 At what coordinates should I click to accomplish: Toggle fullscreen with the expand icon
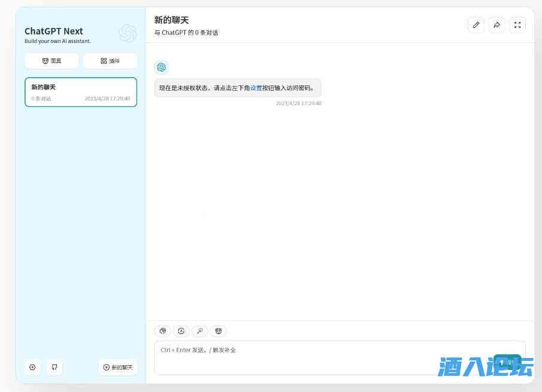coord(517,25)
